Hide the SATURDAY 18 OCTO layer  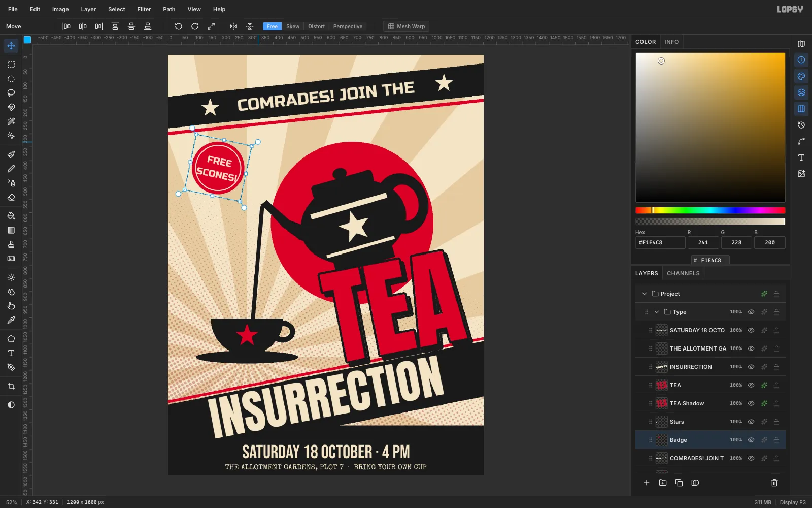751,330
